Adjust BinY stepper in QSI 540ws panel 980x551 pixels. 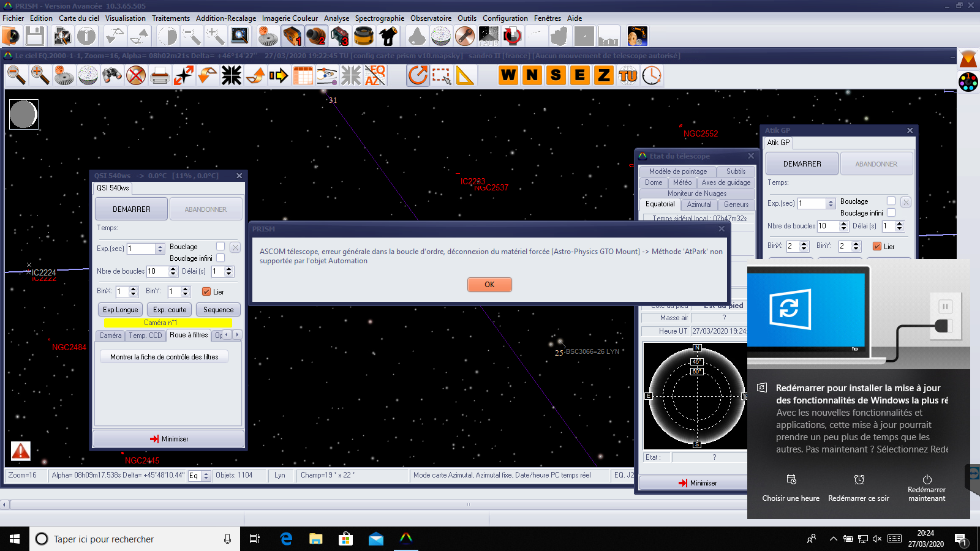(186, 291)
